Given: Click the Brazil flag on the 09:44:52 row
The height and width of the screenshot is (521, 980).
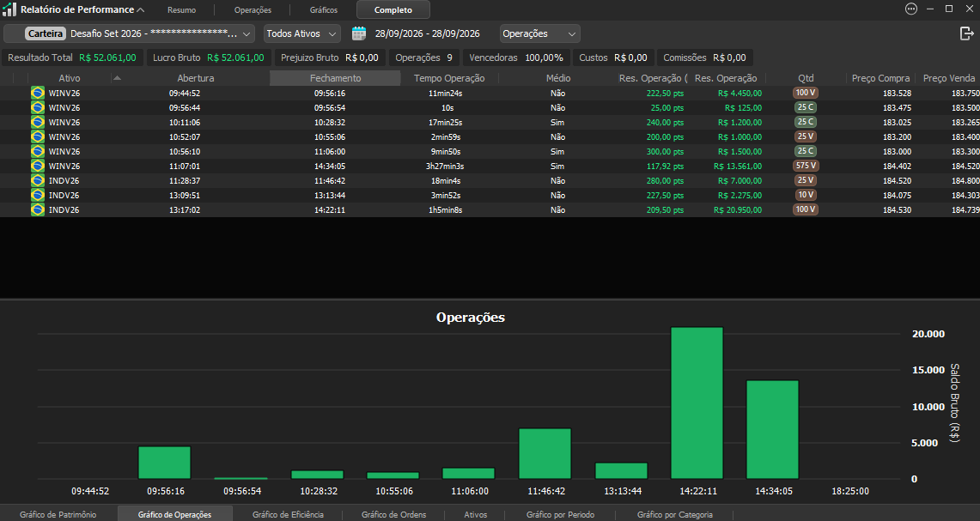Looking at the screenshot, I should [38, 93].
